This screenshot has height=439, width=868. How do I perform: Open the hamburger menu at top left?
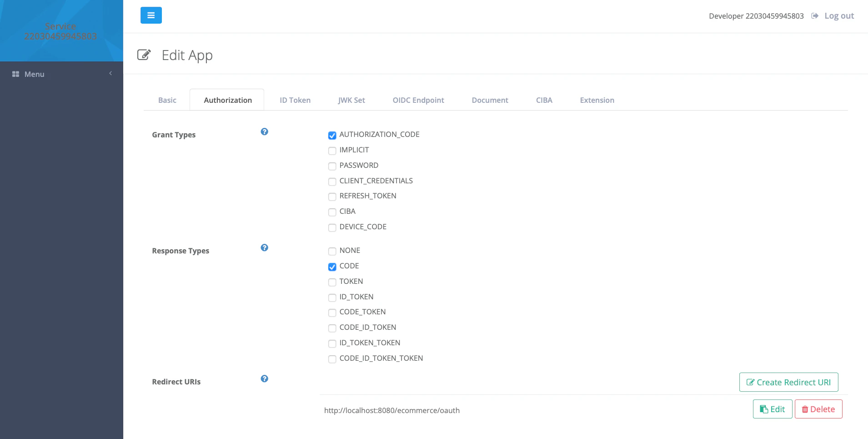coord(151,15)
